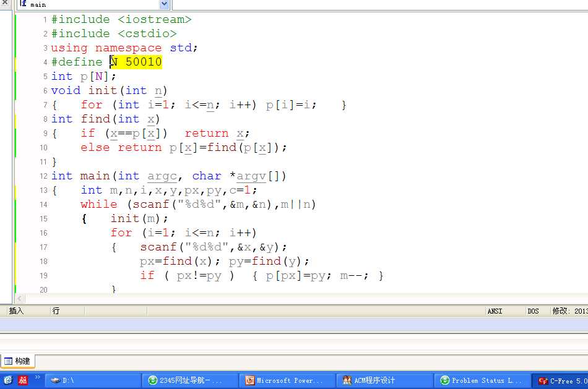Open the 2345网址导航 taskbar window
Screen dimensions: 588x389
[190, 380]
